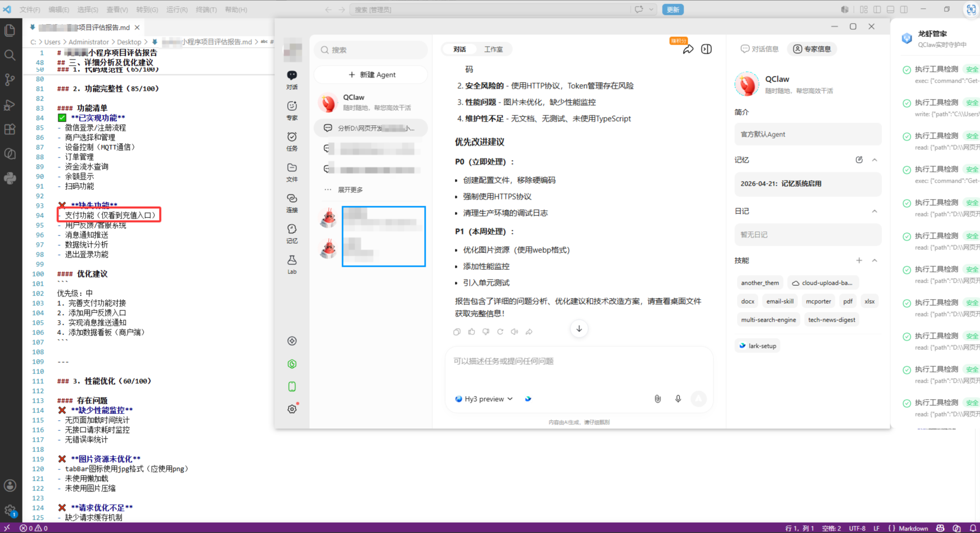Give the response a thumbs up
Viewport: 980px width, 533px height.
coord(471,332)
